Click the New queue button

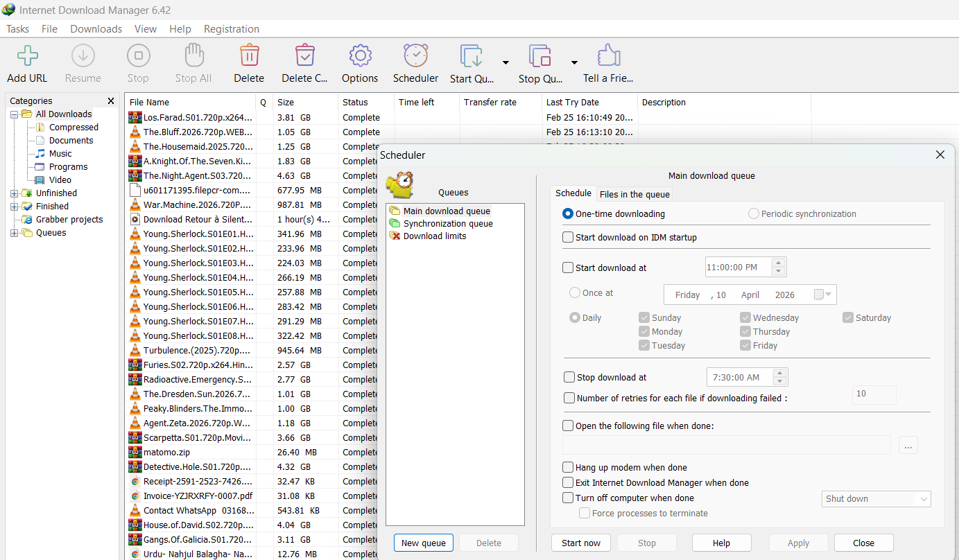[424, 543]
